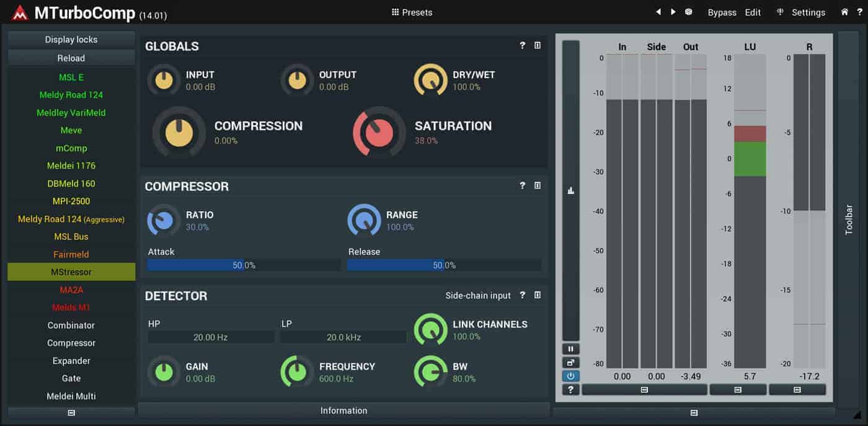Image resolution: width=868 pixels, height=426 pixels.
Task: Open the Presets menu
Action: pos(412,12)
